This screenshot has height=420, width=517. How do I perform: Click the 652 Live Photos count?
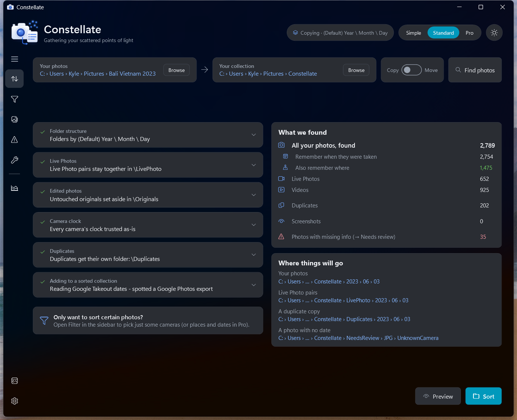click(484, 179)
